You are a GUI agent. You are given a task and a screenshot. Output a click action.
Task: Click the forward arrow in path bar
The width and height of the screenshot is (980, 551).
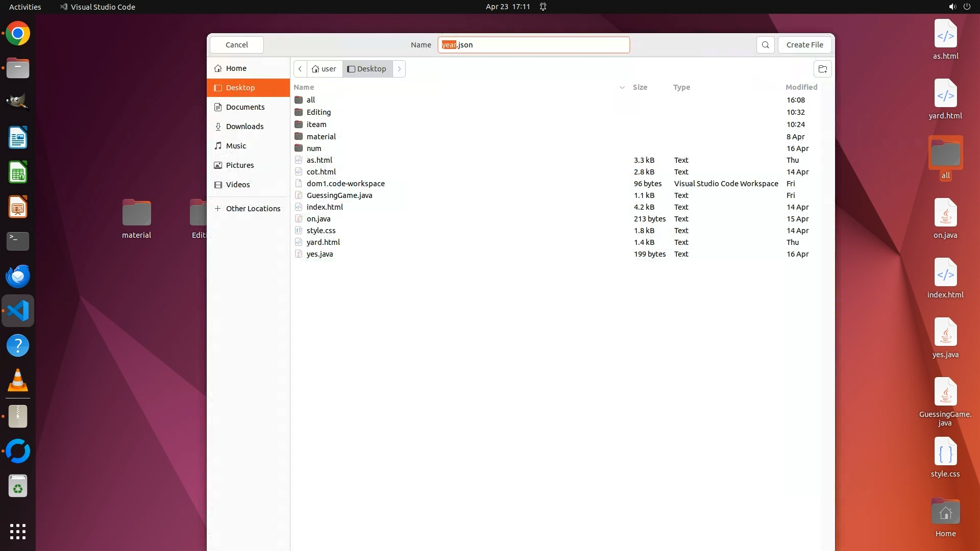point(399,69)
